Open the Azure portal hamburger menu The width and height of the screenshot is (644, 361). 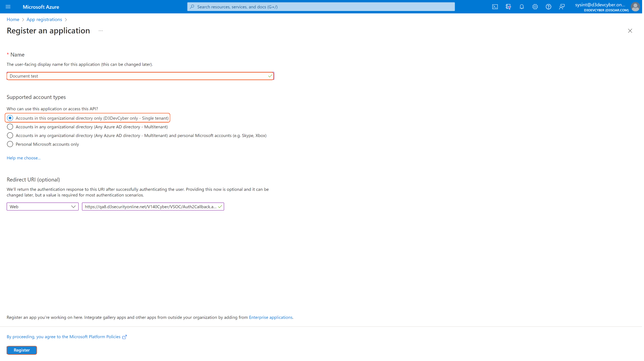(8, 7)
